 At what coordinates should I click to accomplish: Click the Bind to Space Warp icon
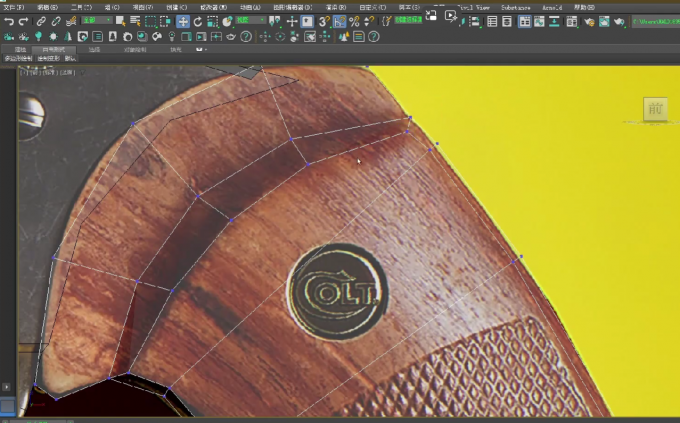coord(71,21)
